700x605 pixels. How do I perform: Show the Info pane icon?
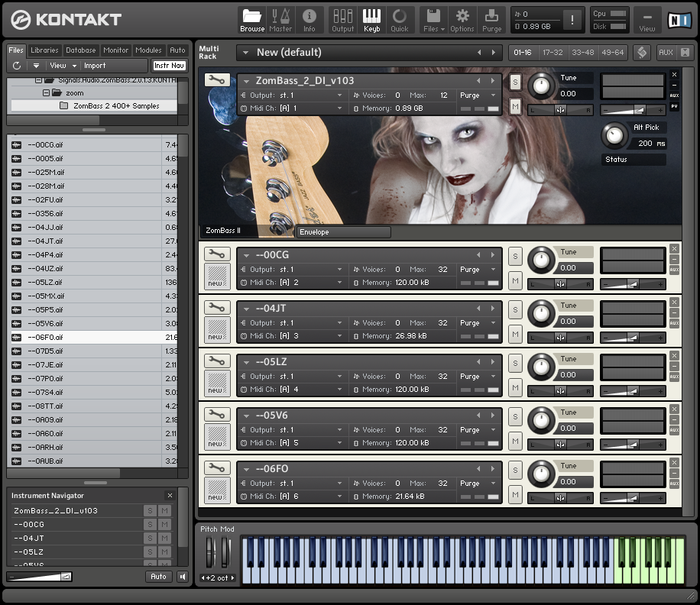309,21
